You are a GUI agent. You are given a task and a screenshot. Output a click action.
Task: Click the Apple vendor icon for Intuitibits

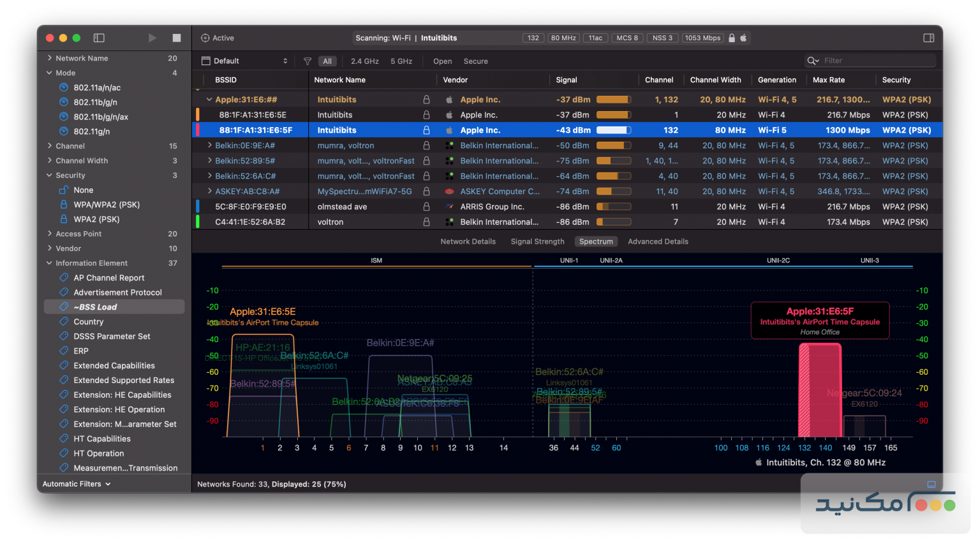pyautogui.click(x=449, y=115)
